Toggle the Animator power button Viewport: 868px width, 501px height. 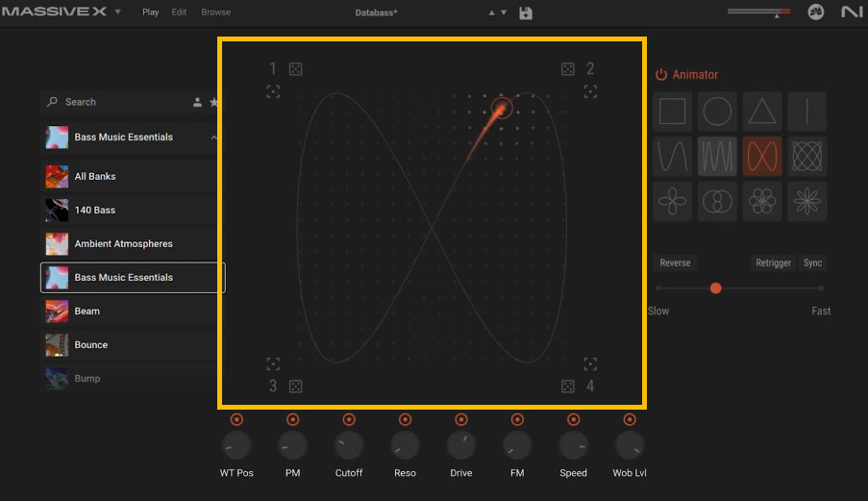[x=661, y=75]
